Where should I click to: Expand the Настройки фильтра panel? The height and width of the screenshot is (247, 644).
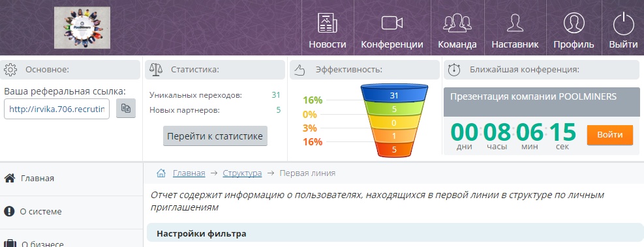[x=395, y=233]
